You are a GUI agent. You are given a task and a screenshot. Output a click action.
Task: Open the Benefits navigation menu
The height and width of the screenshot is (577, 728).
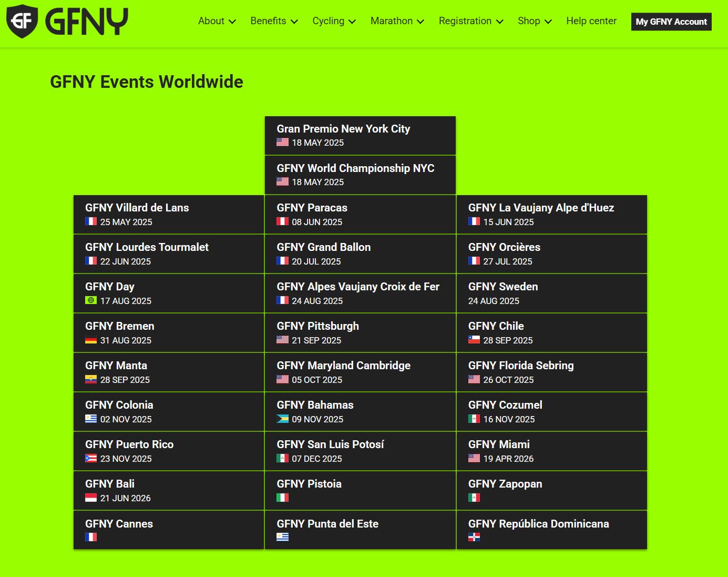click(x=274, y=21)
